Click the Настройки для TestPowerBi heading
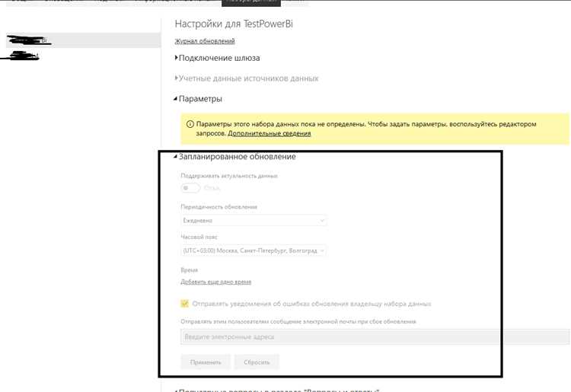The width and height of the screenshot is (571, 392). [234, 24]
